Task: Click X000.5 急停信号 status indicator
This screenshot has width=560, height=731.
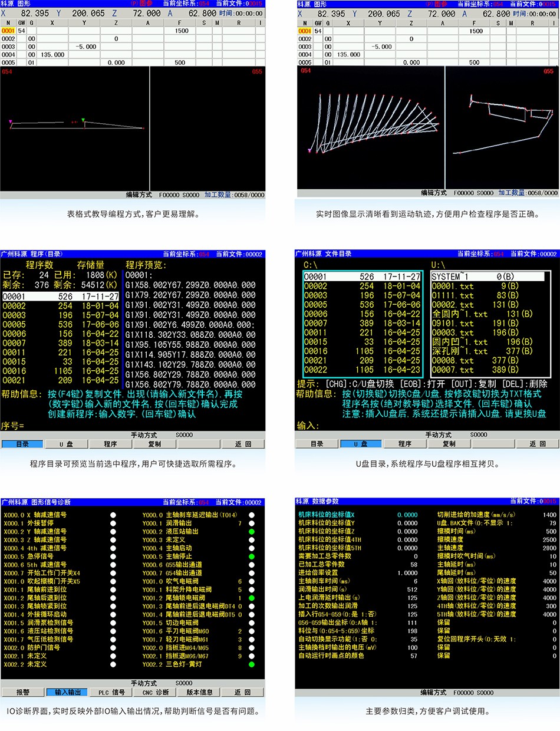Action: click(113, 556)
